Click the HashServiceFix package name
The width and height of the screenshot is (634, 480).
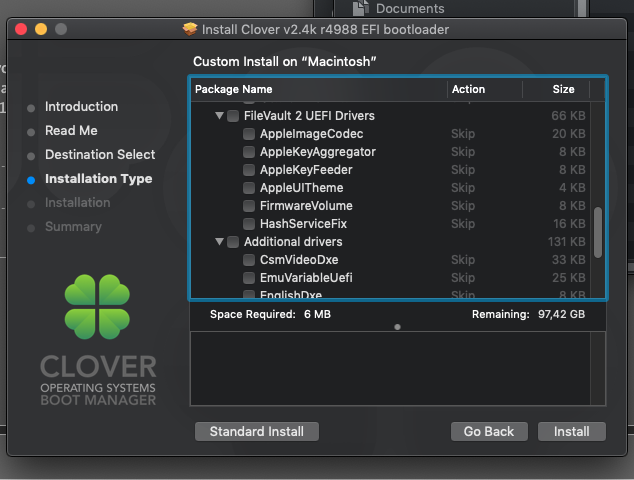click(x=303, y=224)
